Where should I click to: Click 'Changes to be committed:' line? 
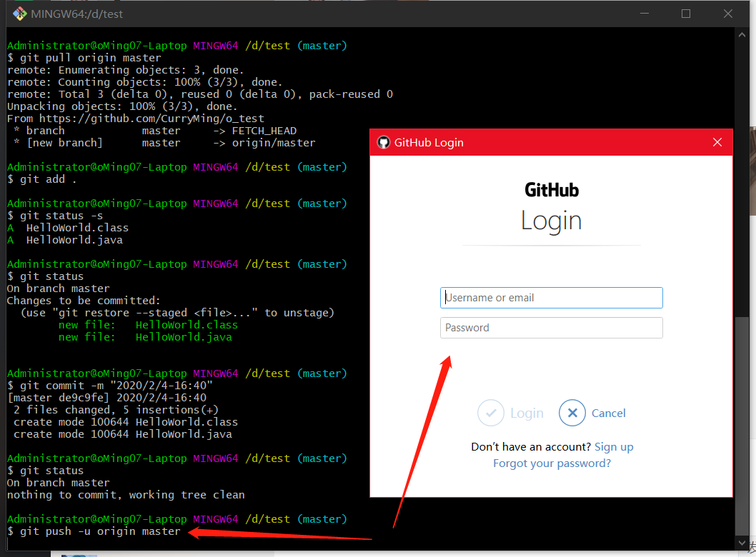tap(84, 301)
